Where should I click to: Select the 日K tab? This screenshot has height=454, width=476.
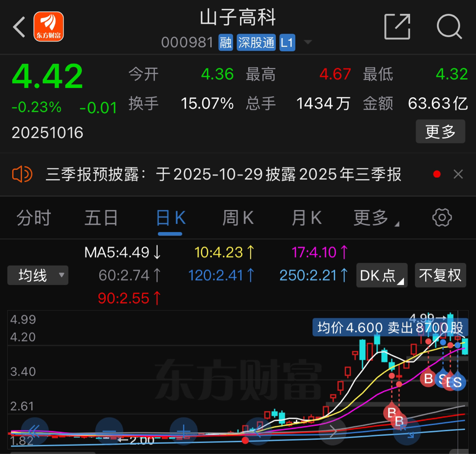[170, 218]
